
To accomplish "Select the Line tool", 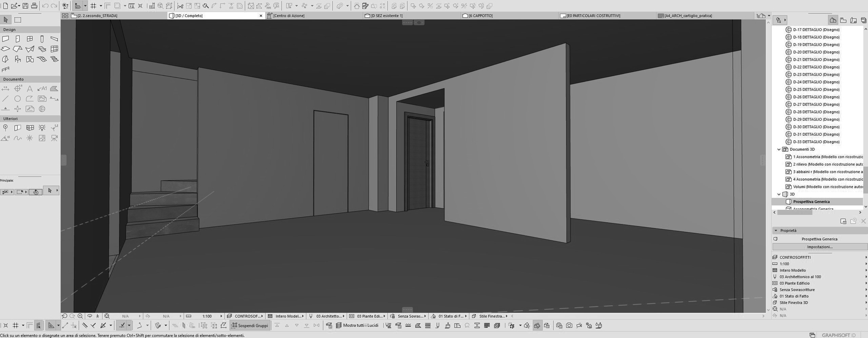I will pos(5,99).
